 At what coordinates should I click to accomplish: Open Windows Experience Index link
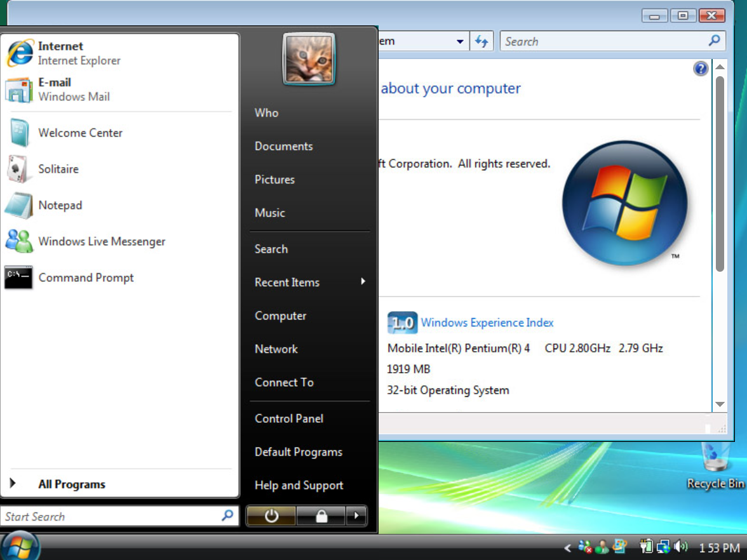487,323
